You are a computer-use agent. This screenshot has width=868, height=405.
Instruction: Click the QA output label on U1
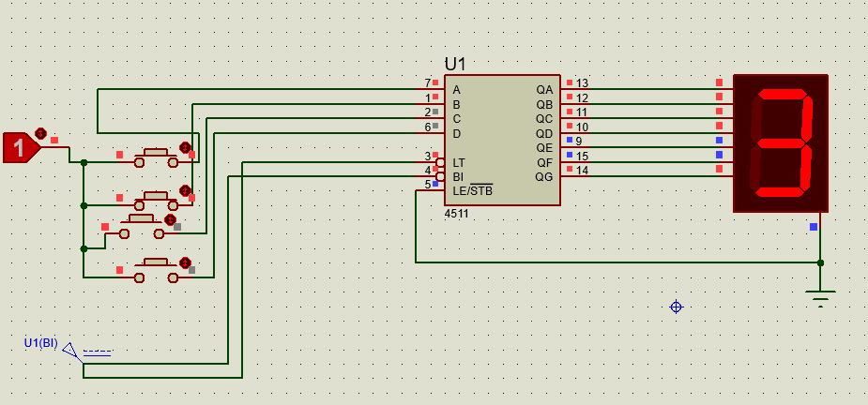click(x=544, y=90)
